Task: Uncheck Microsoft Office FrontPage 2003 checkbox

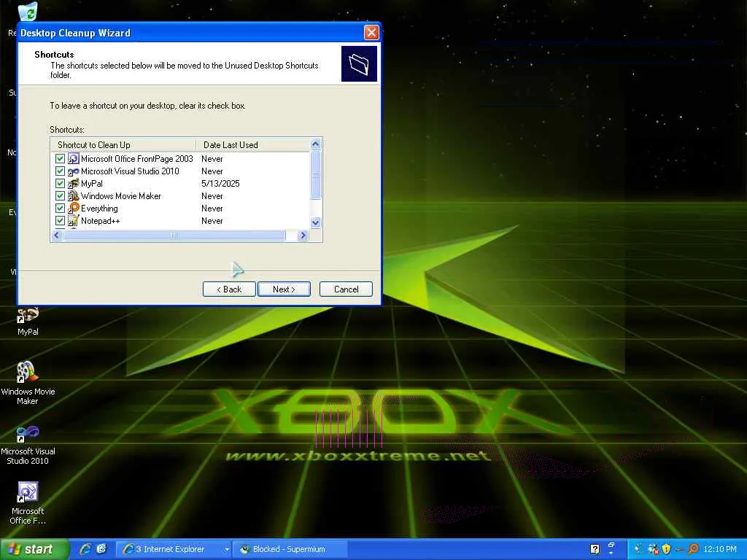Action: [60, 158]
